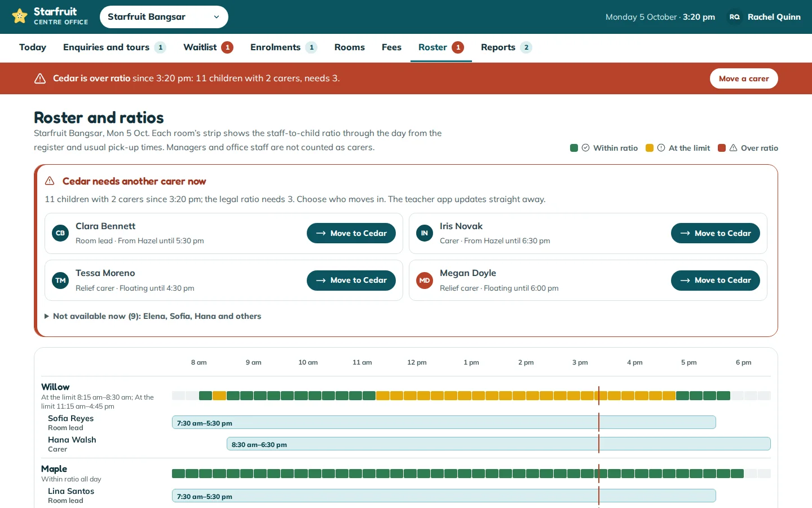Click the yellow At the limit legend swatch

coord(650,148)
